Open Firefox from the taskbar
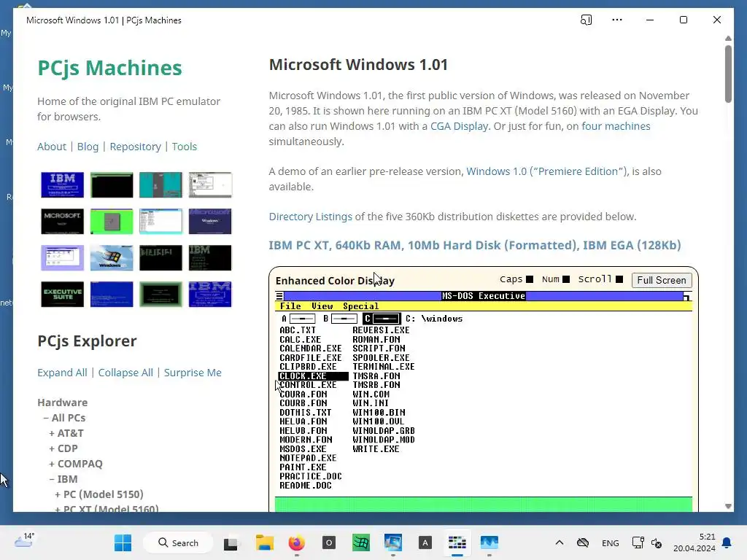 (x=296, y=542)
